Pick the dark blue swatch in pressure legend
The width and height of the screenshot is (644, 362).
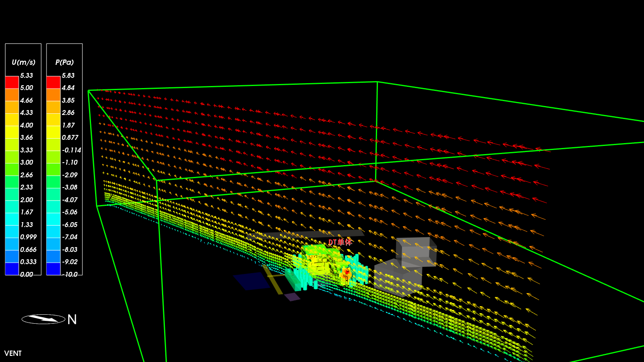[x=53, y=269]
